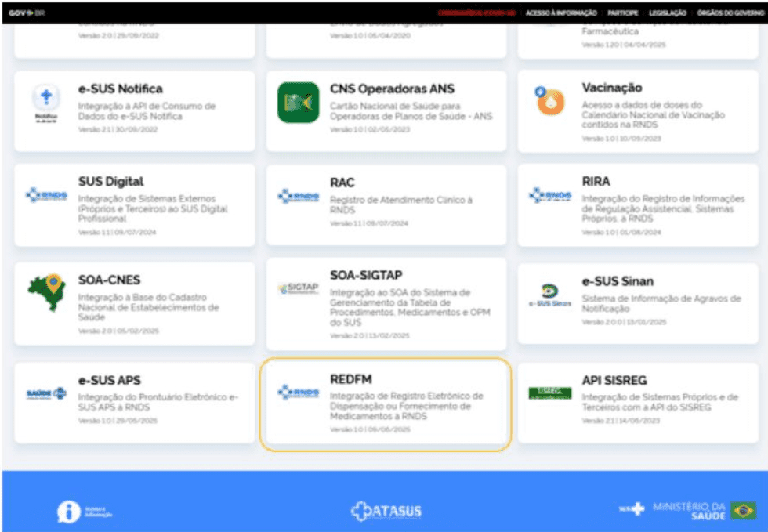This screenshot has width=768, height=532.
Task: Click the DATASUS logo in footer
Action: coord(386,511)
